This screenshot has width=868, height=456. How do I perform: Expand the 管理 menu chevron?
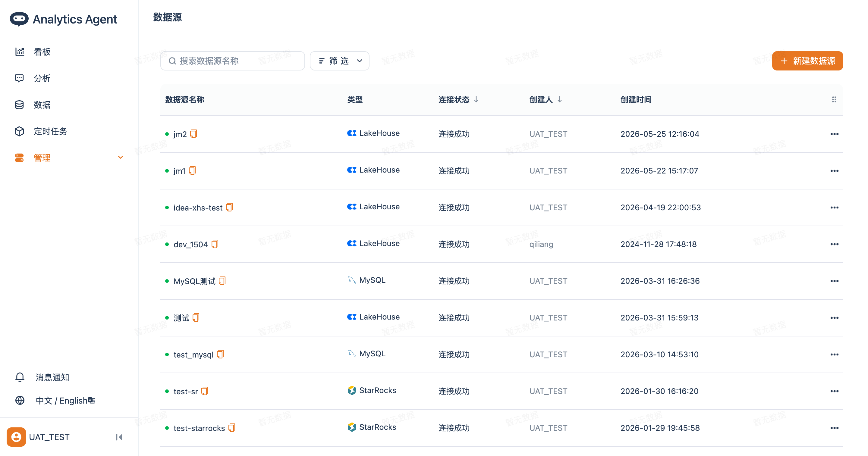click(x=120, y=157)
